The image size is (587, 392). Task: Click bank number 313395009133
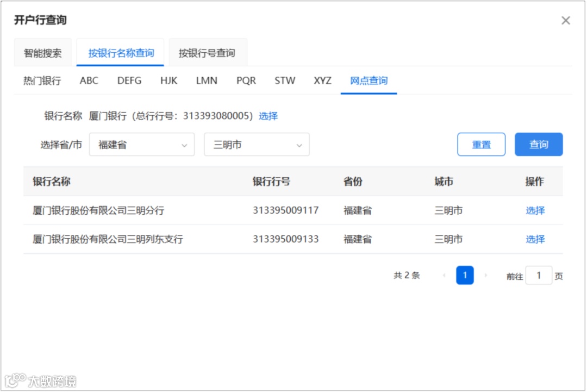(286, 239)
